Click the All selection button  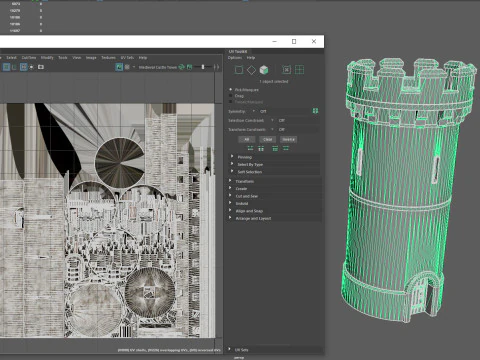point(247,139)
